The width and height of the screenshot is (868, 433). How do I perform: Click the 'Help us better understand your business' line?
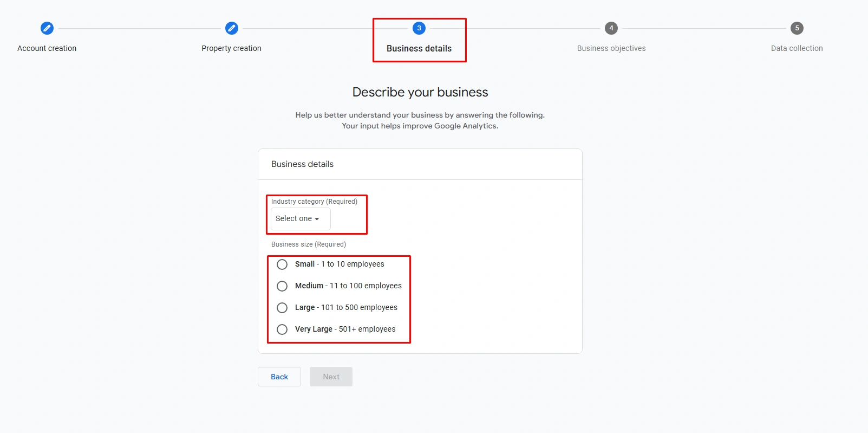[420, 115]
